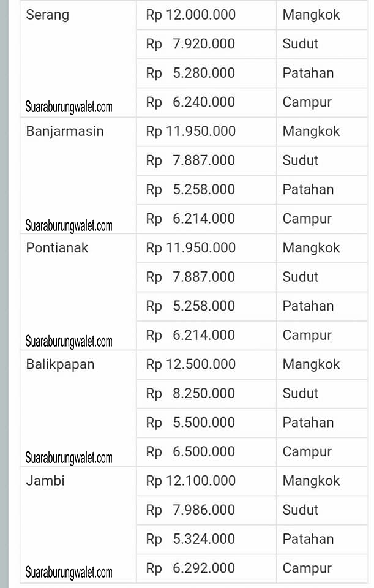Click the Jambi city label
Image resolution: width=374 pixels, height=588 pixels.
click(45, 481)
